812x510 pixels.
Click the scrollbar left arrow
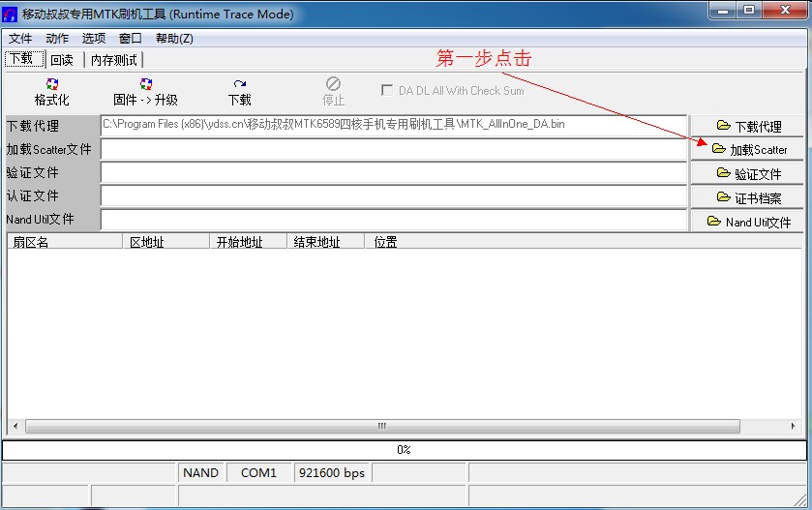point(15,426)
